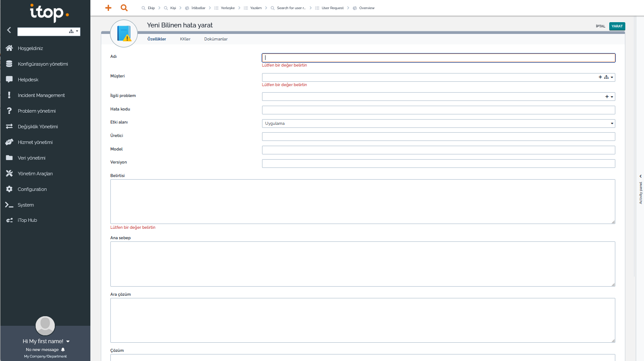
Task: Switch to the KKler tab
Action: pyautogui.click(x=185, y=39)
